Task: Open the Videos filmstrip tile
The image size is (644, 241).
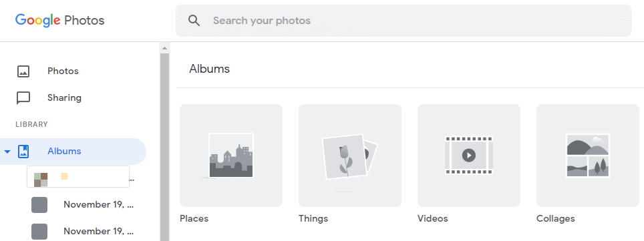Action: pos(469,155)
